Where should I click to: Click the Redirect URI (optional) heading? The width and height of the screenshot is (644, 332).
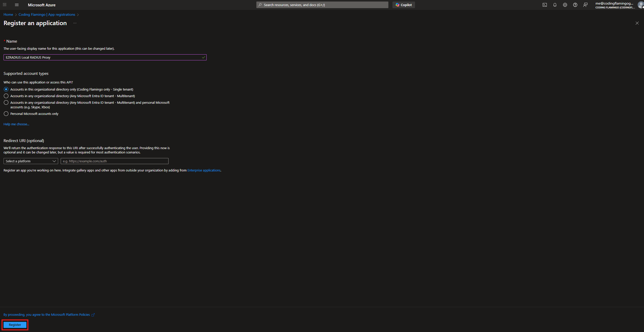click(24, 141)
